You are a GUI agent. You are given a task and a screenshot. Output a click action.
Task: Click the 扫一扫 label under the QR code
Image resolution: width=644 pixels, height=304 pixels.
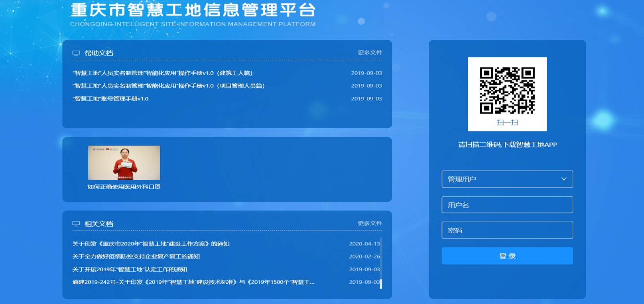point(507,122)
